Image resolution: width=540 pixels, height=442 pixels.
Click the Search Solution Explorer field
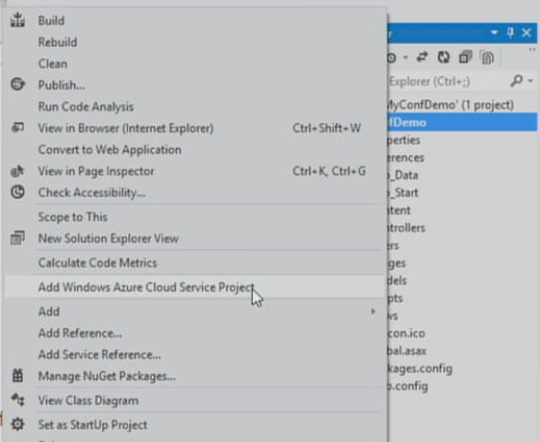(448, 82)
